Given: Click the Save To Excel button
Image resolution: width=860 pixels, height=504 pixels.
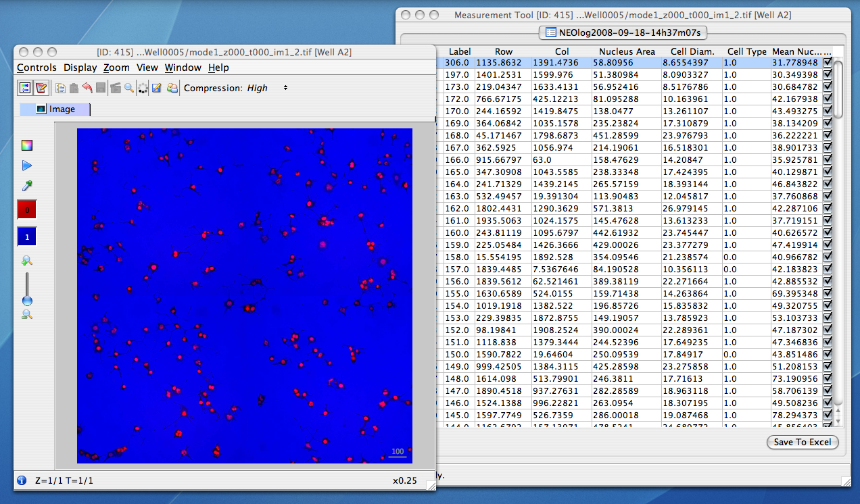Looking at the screenshot, I should [803, 442].
